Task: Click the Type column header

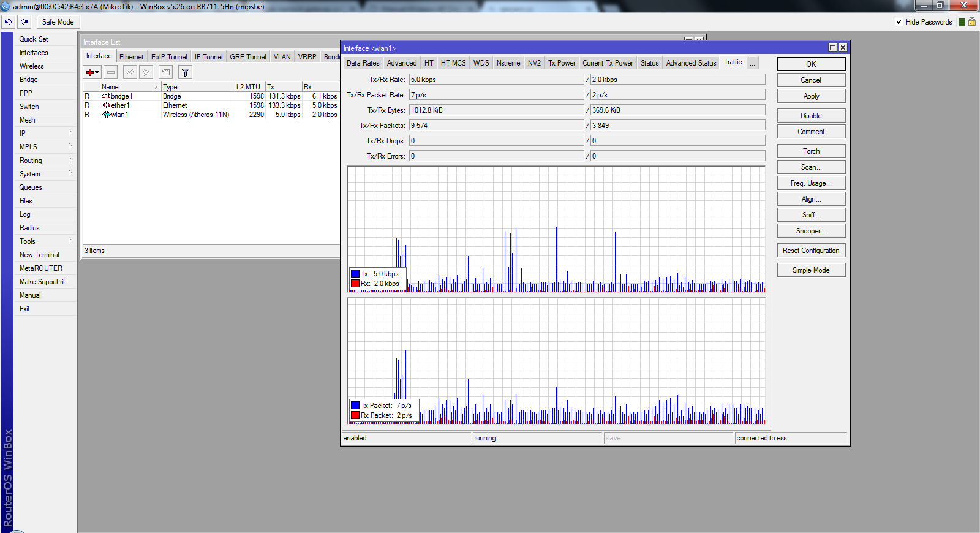Action: click(x=197, y=87)
